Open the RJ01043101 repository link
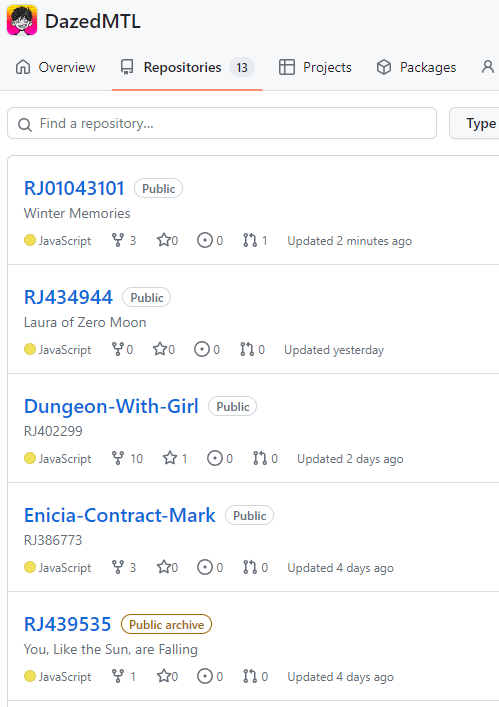 pos(74,188)
